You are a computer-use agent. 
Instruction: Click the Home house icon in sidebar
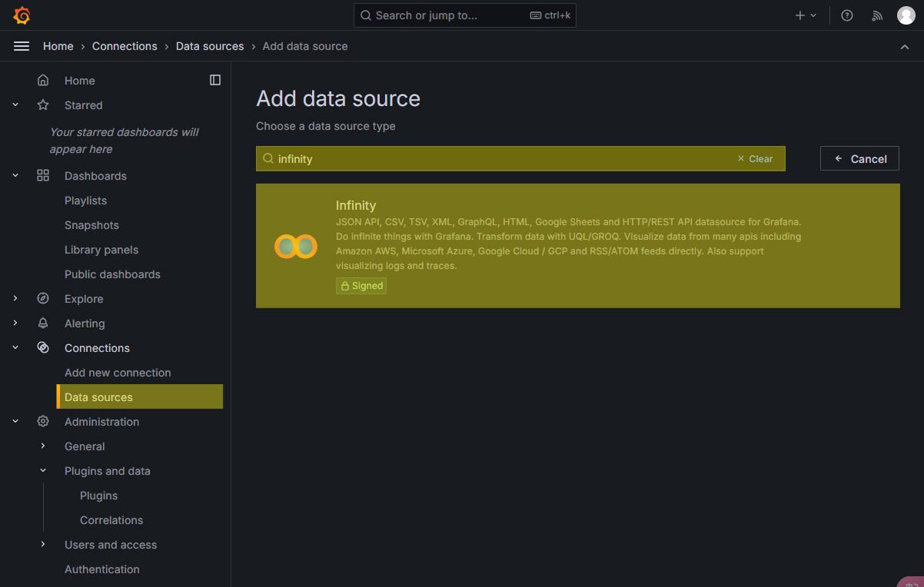click(43, 80)
